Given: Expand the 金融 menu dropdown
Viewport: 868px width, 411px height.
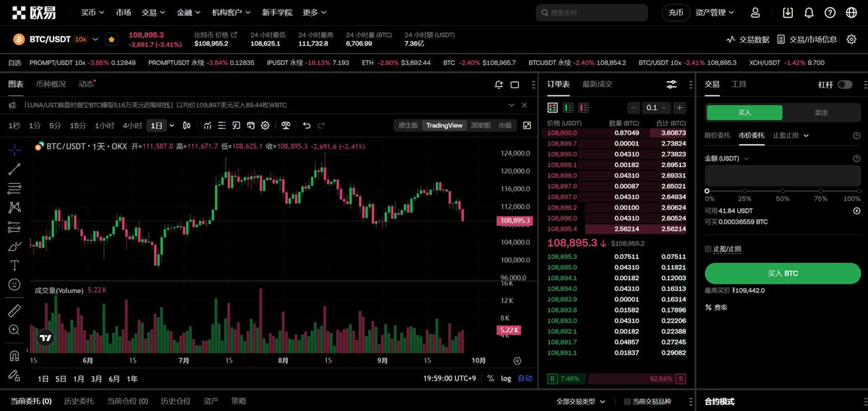Looking at the screenshot, I should [x=188, y=12].
